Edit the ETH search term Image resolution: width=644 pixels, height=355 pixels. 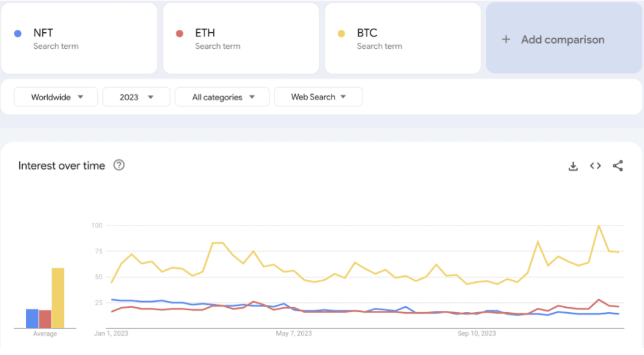(241, 39)
